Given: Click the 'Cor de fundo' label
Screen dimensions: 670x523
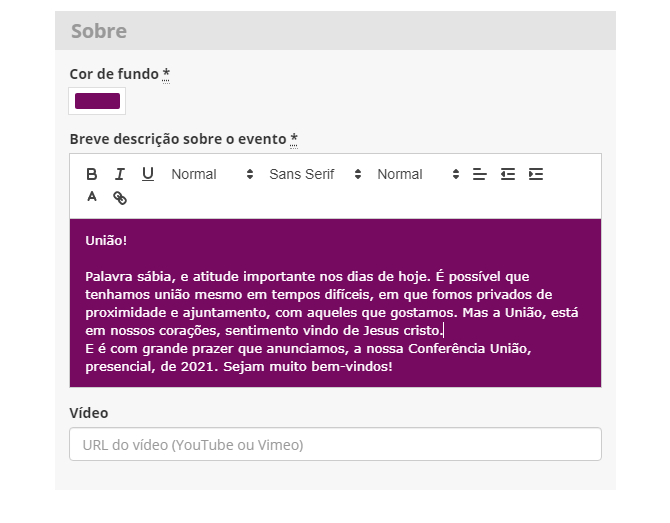Looking at the screenshot, I should pyautogui.click(x=114, y=74).
